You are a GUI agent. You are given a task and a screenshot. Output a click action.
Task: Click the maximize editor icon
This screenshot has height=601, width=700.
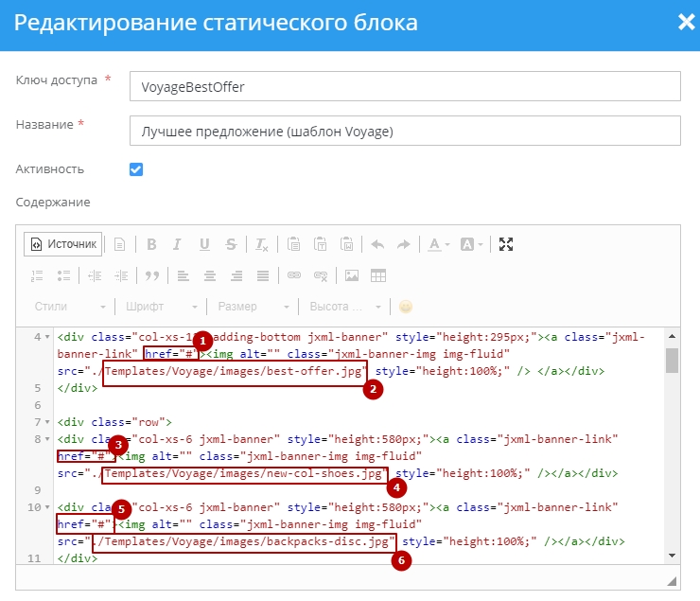(x=506, y=244)
